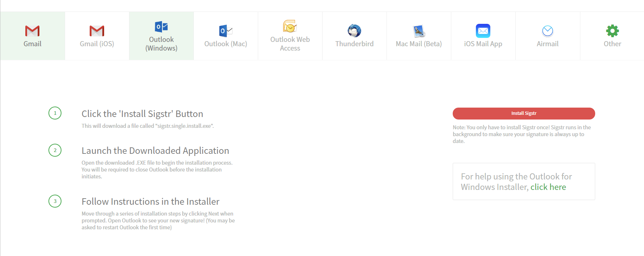
Task: Click the Thunderbird bird icon
Action: [x=354, y=31]
